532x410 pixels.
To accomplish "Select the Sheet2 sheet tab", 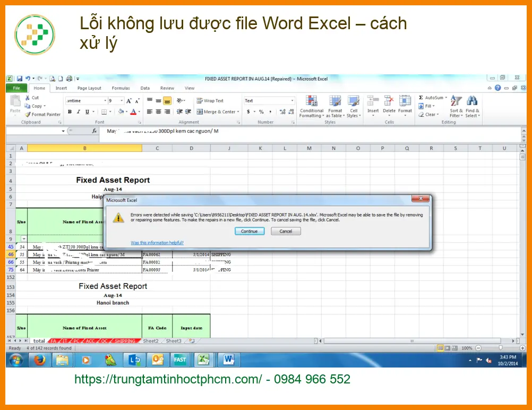I will (x=151, y=341).
